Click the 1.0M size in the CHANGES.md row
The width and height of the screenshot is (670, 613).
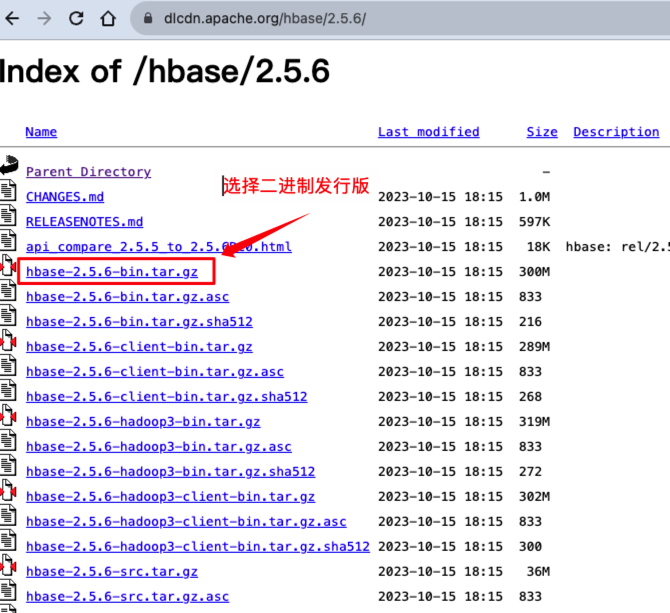click(534, 197)
